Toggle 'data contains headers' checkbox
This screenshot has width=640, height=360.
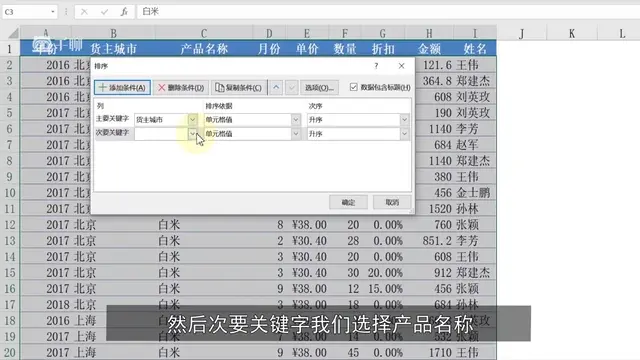353,87
